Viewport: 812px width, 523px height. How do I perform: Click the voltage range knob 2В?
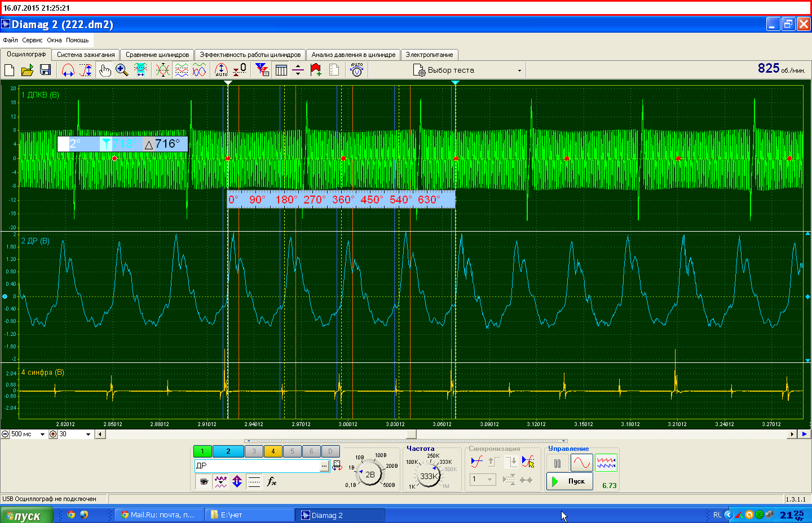coord(370,475)
